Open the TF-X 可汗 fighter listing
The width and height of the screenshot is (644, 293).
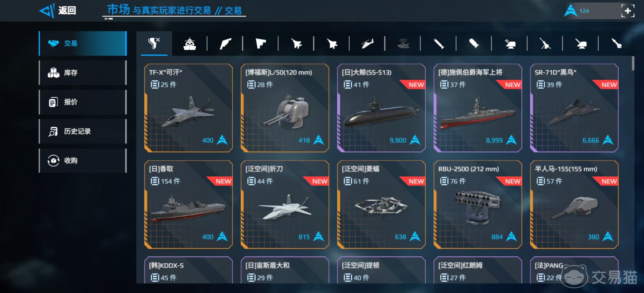[x=188, y=108]
